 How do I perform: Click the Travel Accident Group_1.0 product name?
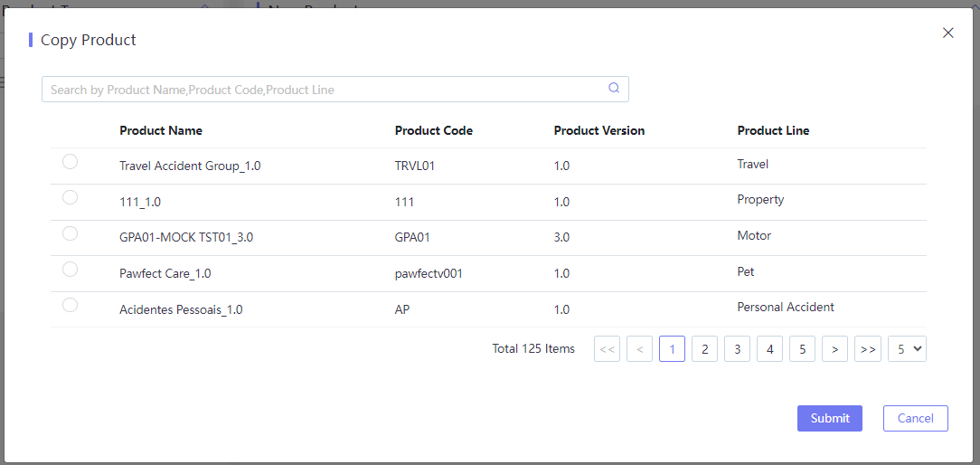[x=190, y=166]
